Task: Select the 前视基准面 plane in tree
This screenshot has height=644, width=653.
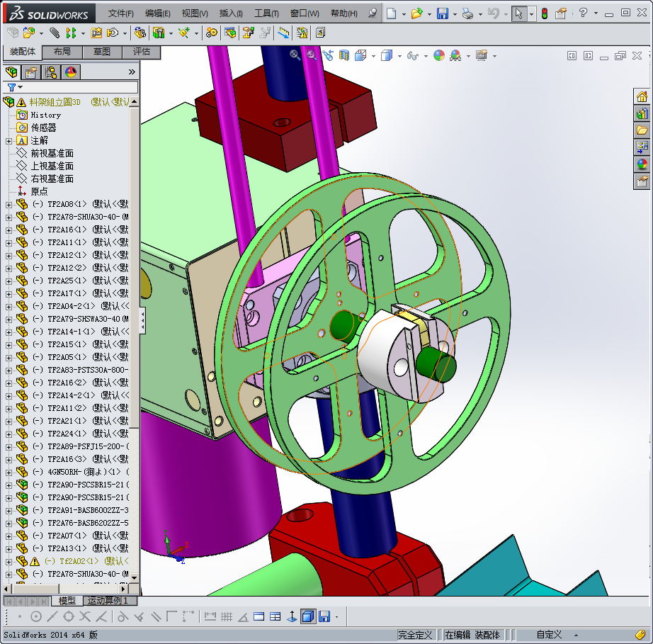Action: pyautogui.click(x=52, y=154)
